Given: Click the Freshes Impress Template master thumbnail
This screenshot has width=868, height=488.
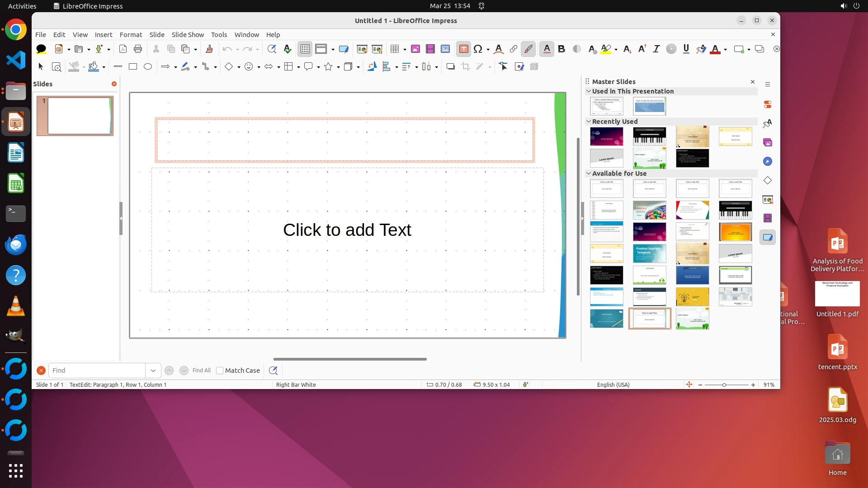Looking at the screenshot, I should point(649,253).
